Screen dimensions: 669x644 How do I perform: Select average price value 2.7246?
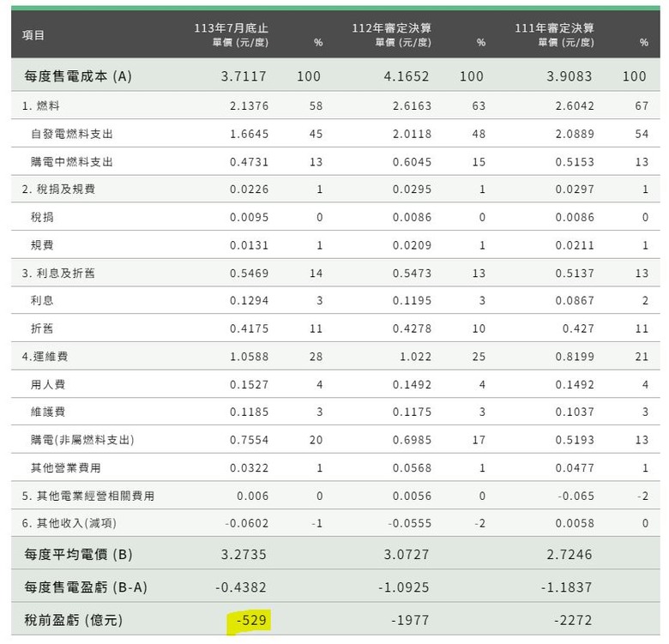(570, 555)
